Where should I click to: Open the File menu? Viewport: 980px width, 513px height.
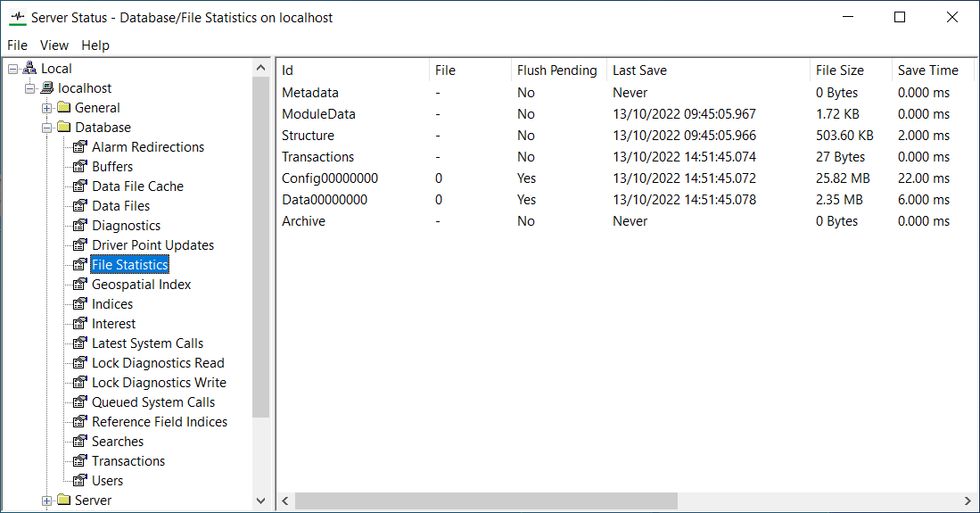click(18, 46)
